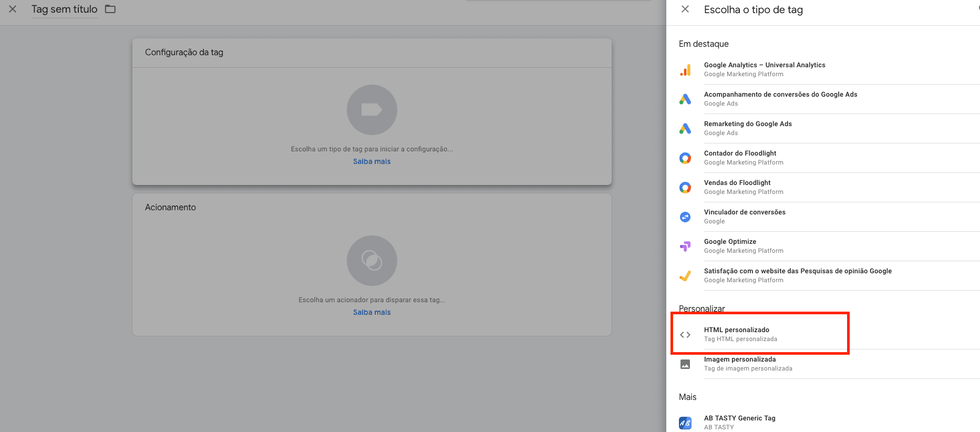Click the Google Analytics Universal Analytics icon
Screen dimensions: 980x432
pyautogui.click(x=685, y=70)
